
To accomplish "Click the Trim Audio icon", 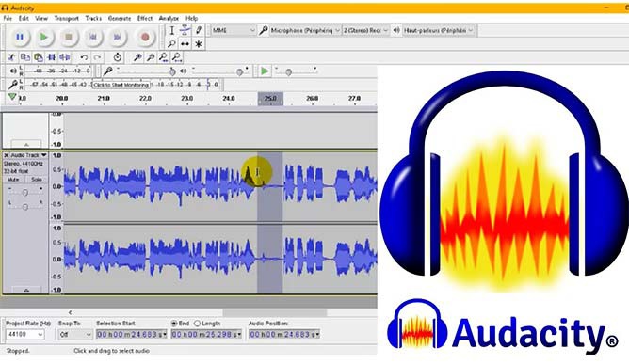I will 52,57.
